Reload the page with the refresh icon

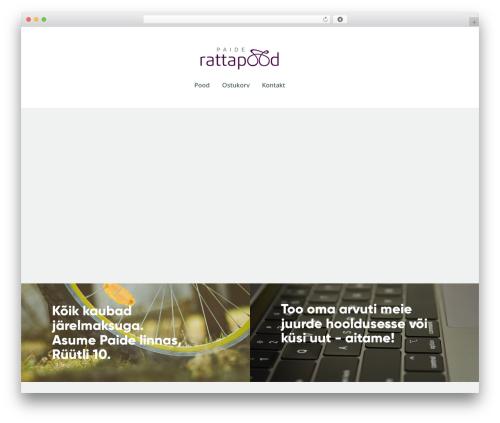coord(325,19)
